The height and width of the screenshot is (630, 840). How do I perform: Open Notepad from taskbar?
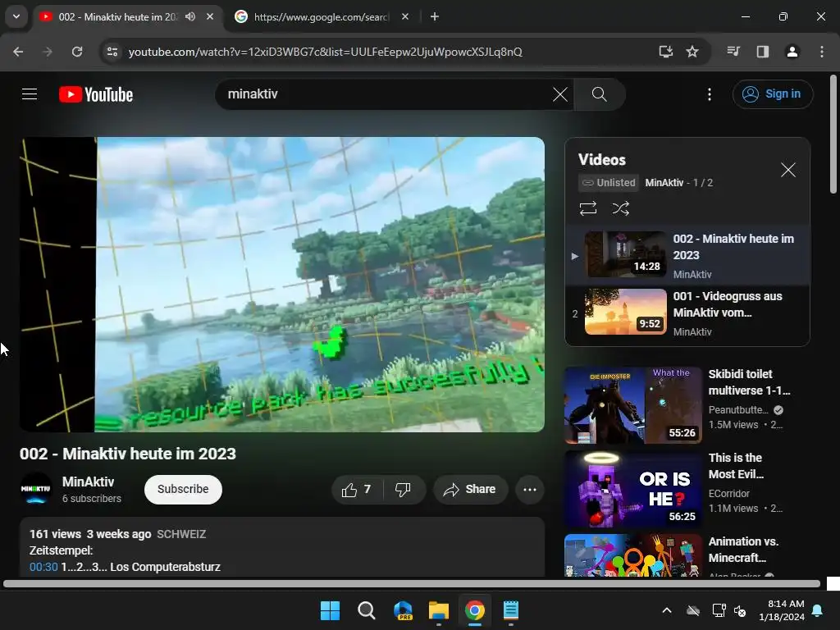[x=511, y=610]
